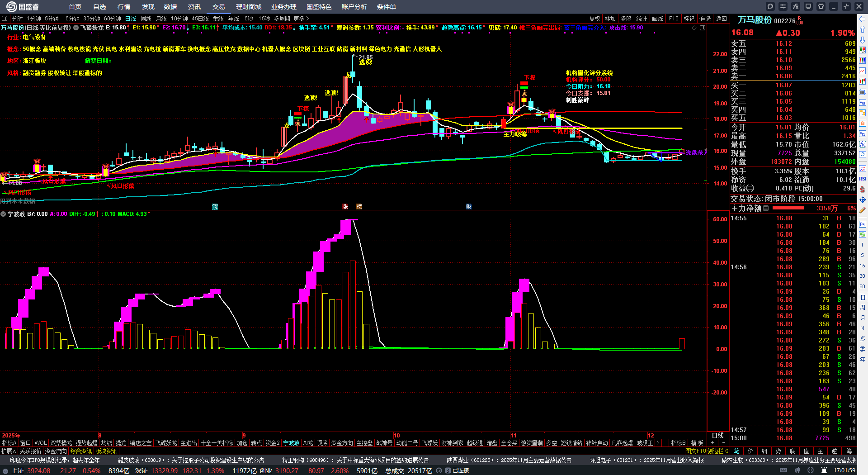Expand the 更多 periods dropdown
Screen dimensions: 868x475
pyautogui.click(x=301, y=19)
